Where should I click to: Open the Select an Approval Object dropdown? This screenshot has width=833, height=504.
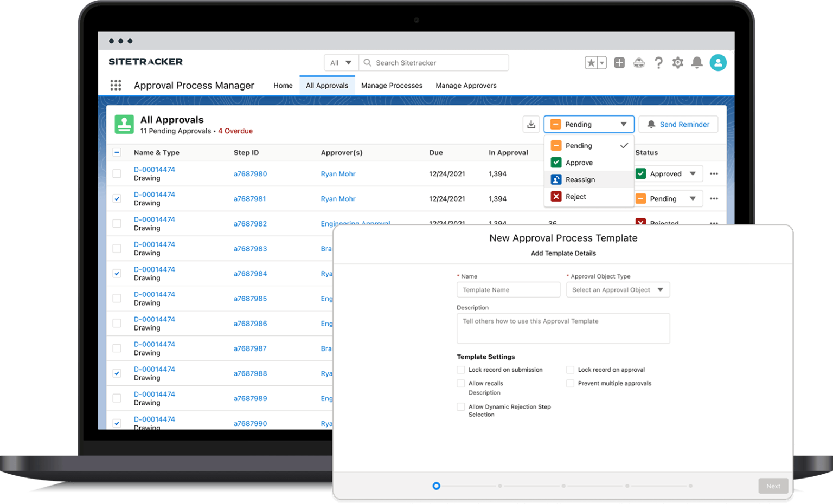coord(618,289)
